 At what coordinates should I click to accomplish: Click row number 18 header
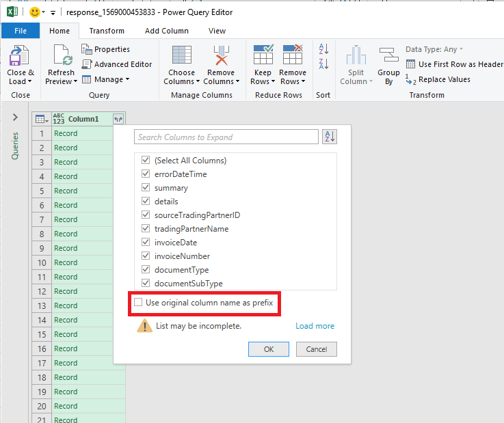tap(42, 377)
